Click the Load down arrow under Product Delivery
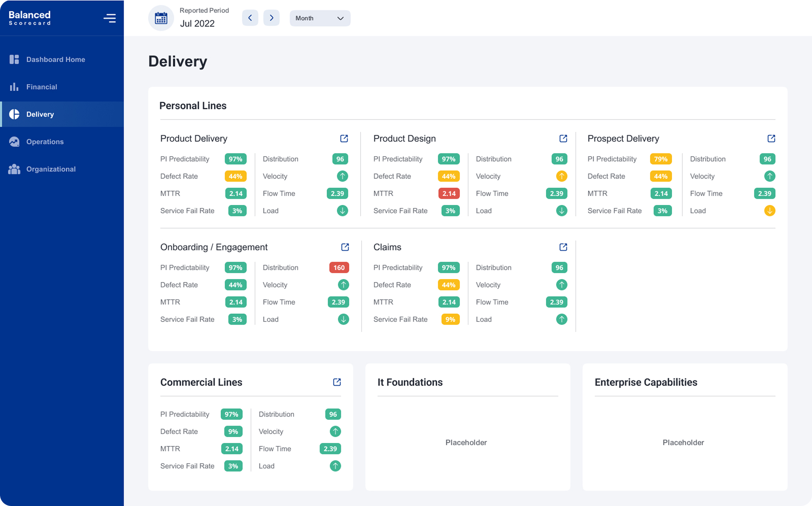The height and width of the screenshot is (506, 812). 342,211
